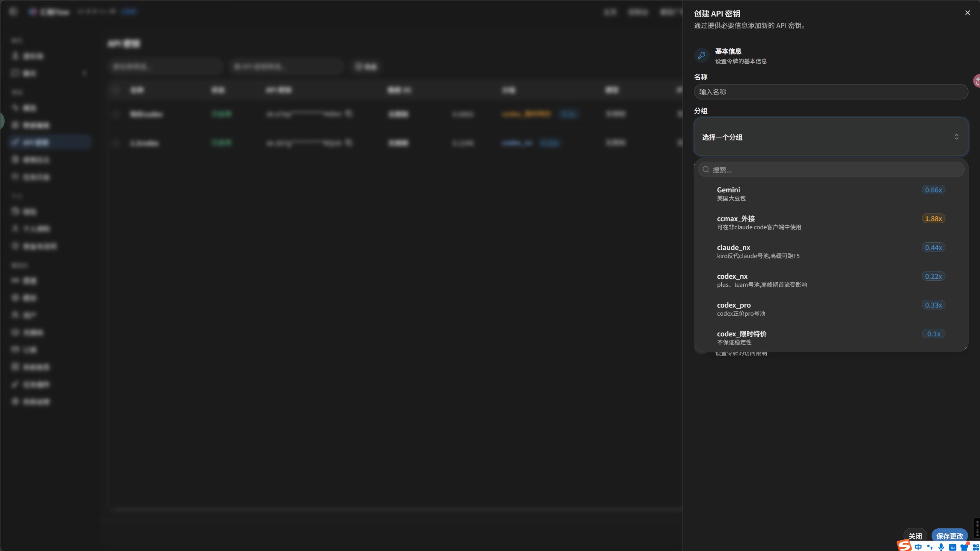Click the text plus、team号池,高峰期首流受影响

762,285
